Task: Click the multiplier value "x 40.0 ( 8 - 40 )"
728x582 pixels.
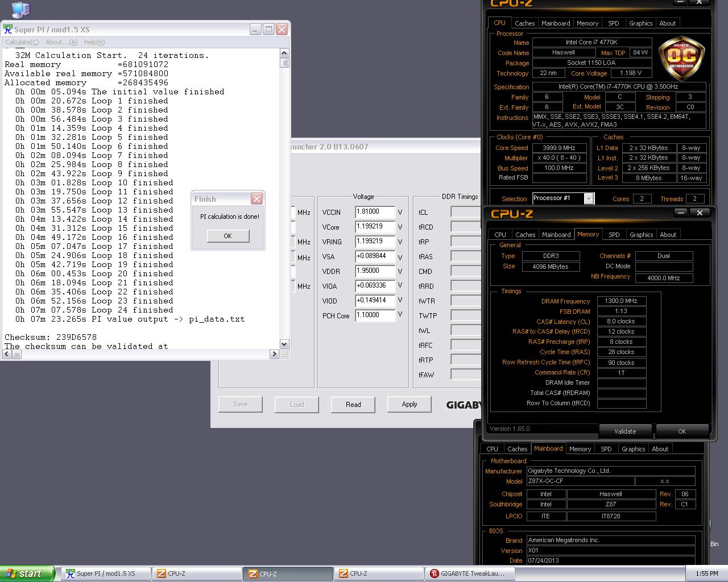Action: [559, 158]
